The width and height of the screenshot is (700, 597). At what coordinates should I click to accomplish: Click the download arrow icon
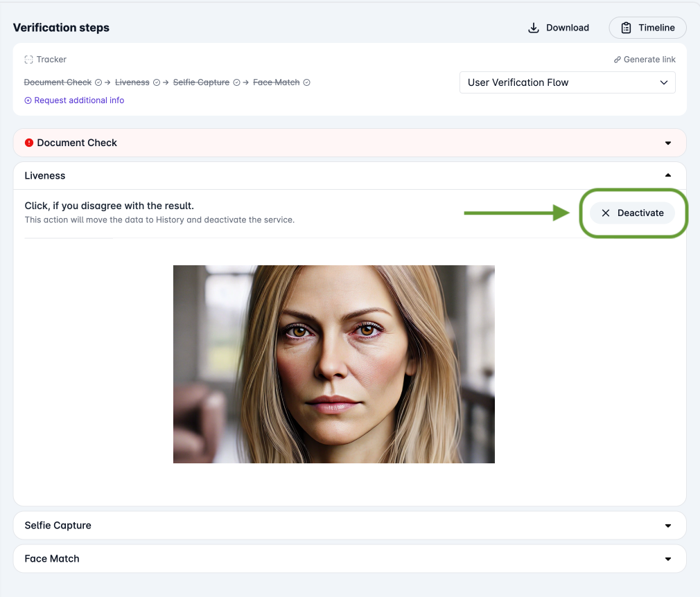pos(534,28)
